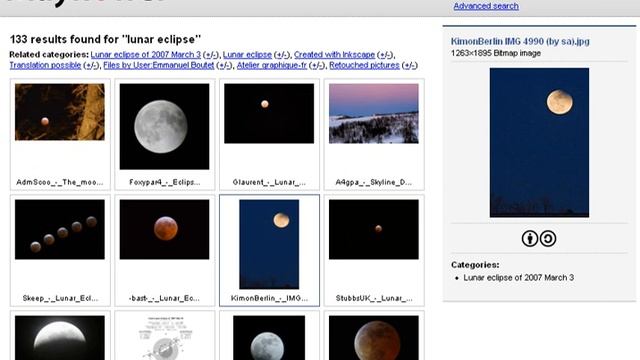Open the Lunar eclipse related category link

pyautogui.click(x=247, y=55)
